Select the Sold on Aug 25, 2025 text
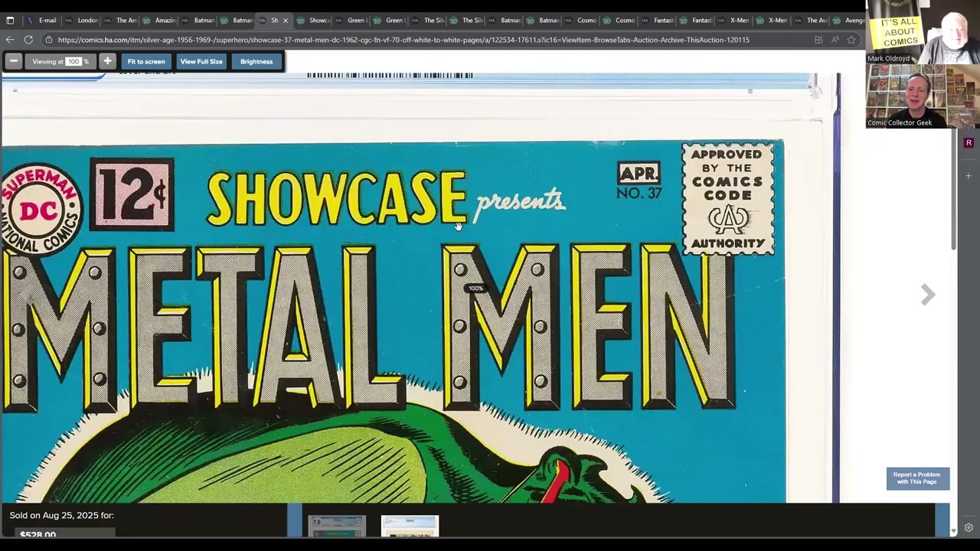 tap(62, 516)
